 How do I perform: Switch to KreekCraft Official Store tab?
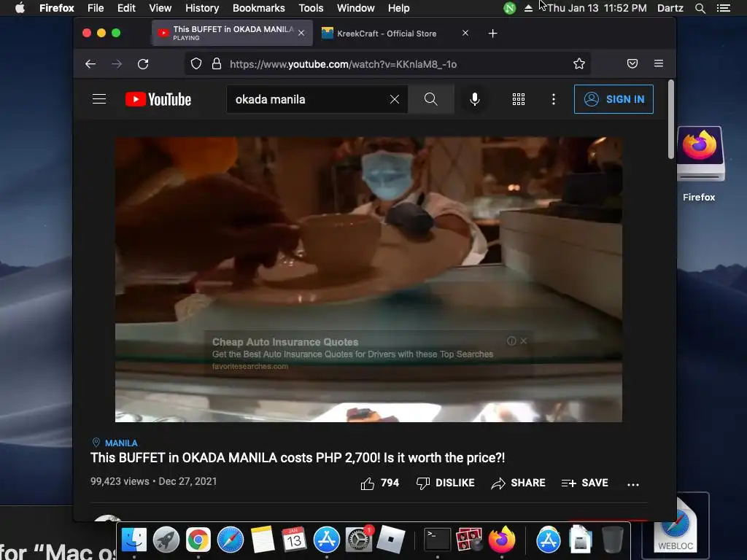pos(387,34)
